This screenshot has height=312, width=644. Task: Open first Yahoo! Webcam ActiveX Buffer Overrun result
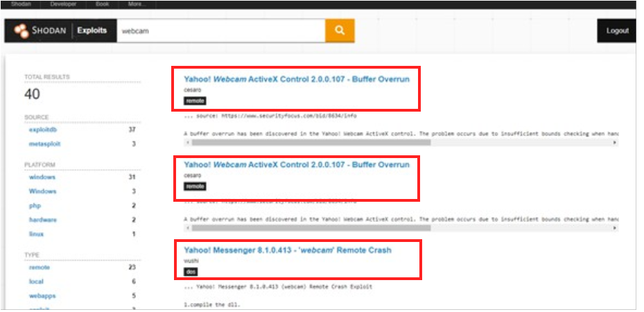(297, 79)
